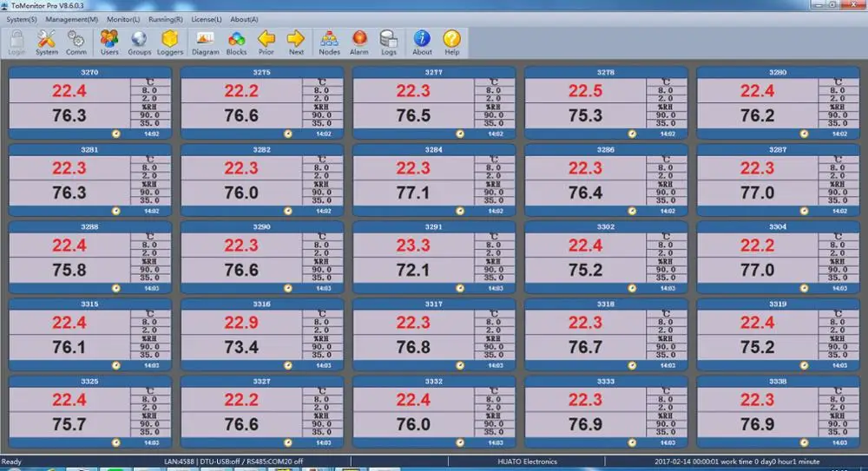Open the Alarm toolbar icon
Image resolution: width=868 pixels, height=471 pixels.
point(358,41)
